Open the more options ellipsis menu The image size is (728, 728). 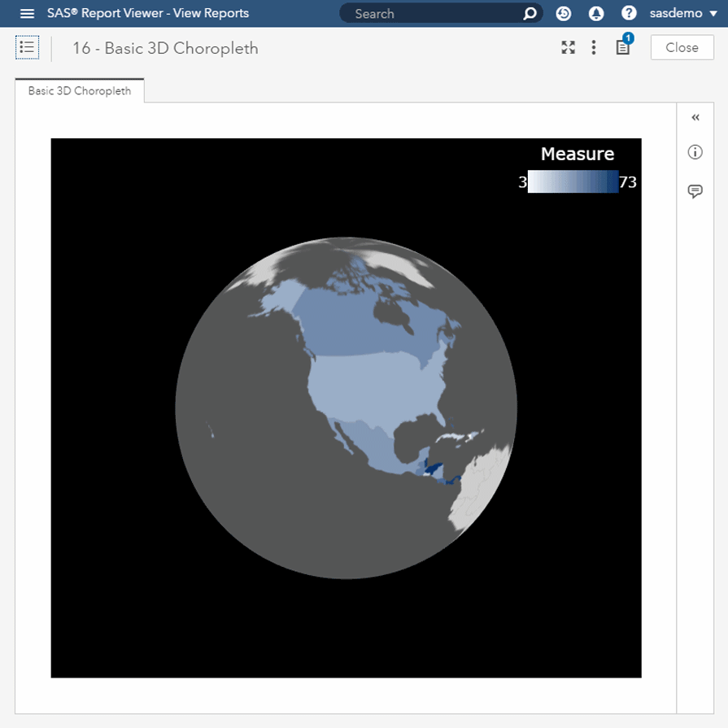coord(594,47)
